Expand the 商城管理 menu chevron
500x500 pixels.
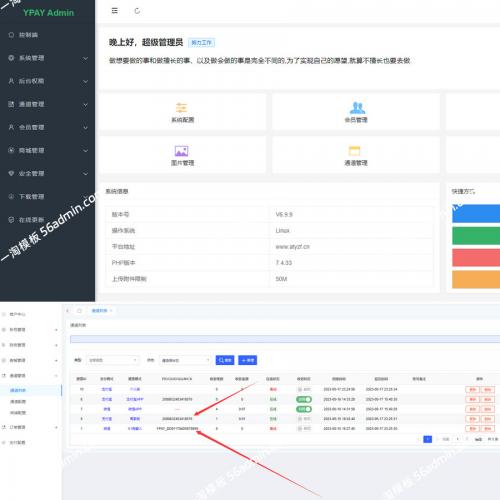click(x=85, y=151)
